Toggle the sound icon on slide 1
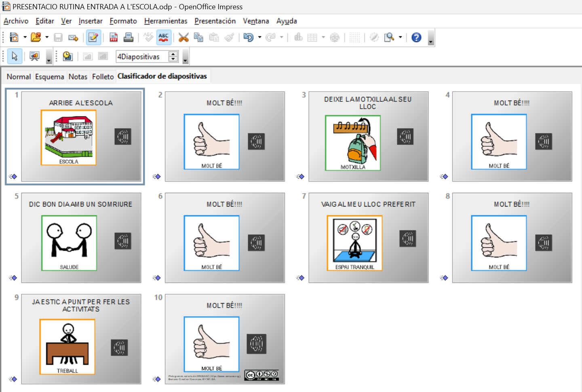The height and width of the screenshot is (392, 582). (123, 137)
